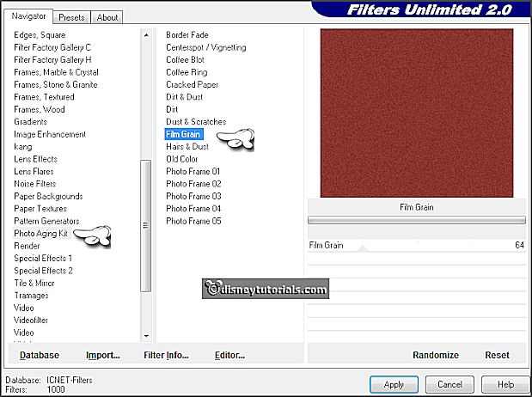
Task: Click the category list scroll down arrow
Action: pyautogui.click(x=146, y=336)
